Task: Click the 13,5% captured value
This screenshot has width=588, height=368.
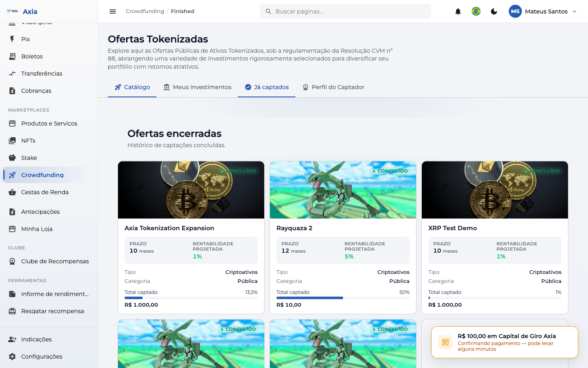Action: (252, 292)
